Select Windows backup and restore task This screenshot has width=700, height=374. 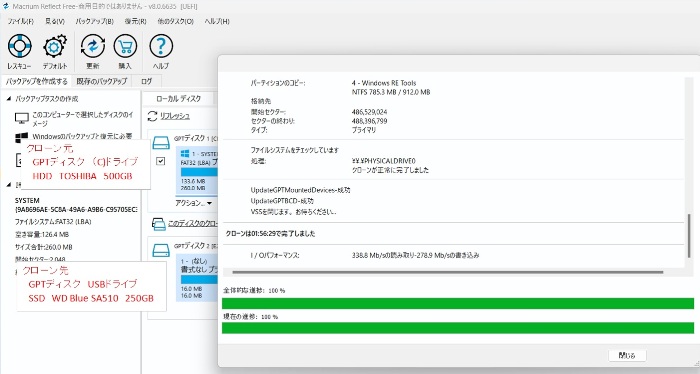(x=82, y=136)
